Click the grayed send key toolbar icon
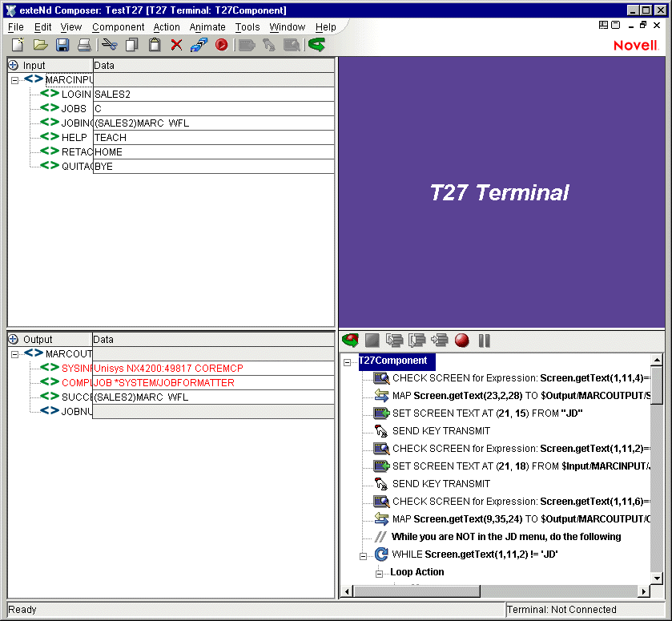 (x=269, y=45)
